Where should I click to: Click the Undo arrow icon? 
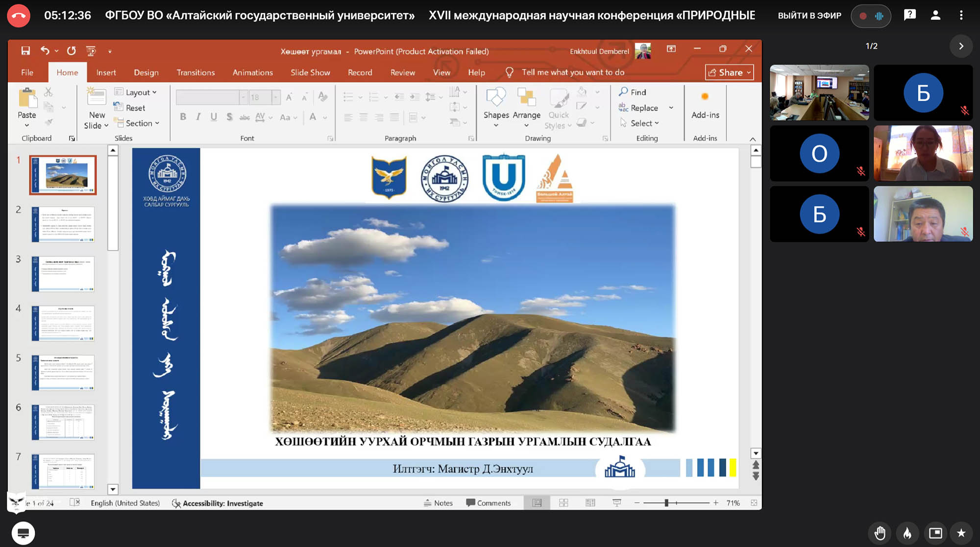pos(45,50)
